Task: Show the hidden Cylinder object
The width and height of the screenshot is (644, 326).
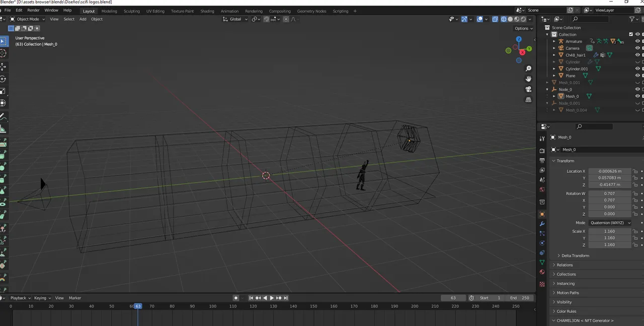Action: click(637, 62)
